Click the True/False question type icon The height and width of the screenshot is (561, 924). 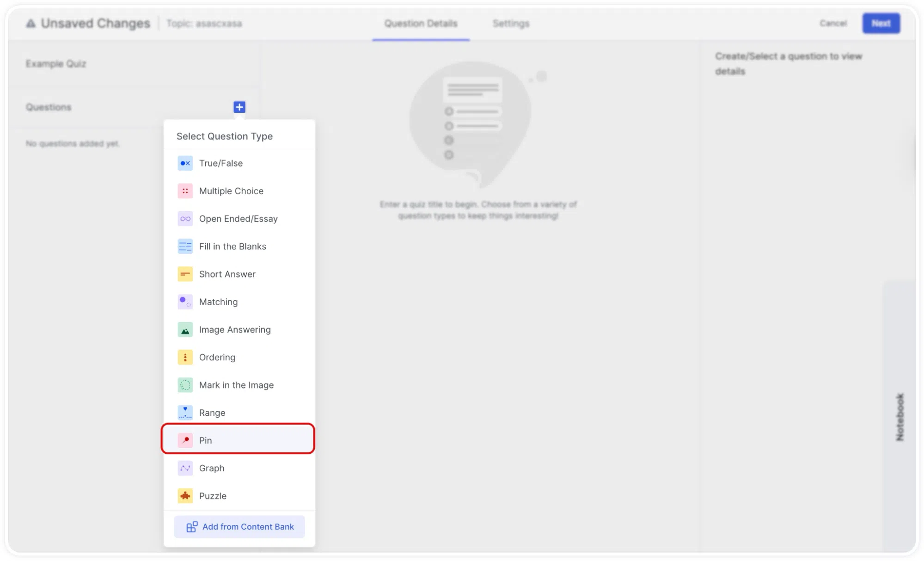pos(185,163)
